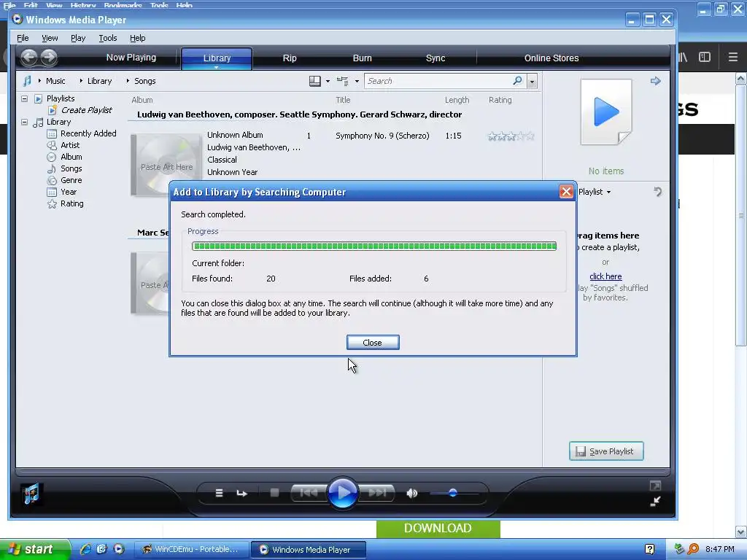The height and width of the screenshot is (560, 747).
Task: Click the list pane forward arrow icon
Action: pyautogui.click(x=656, y=81)
